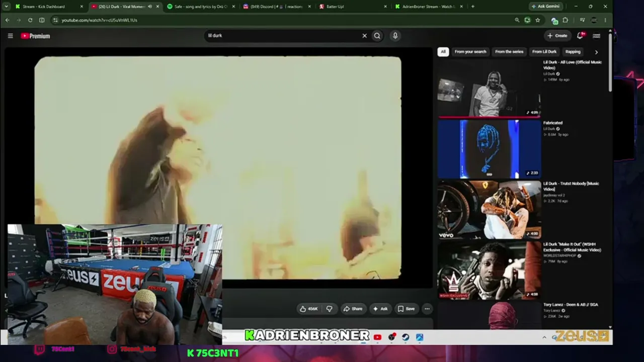Open the YouTube Create menu
The height and width of the screenshot is (362, 644).
[x=557, y=36]
